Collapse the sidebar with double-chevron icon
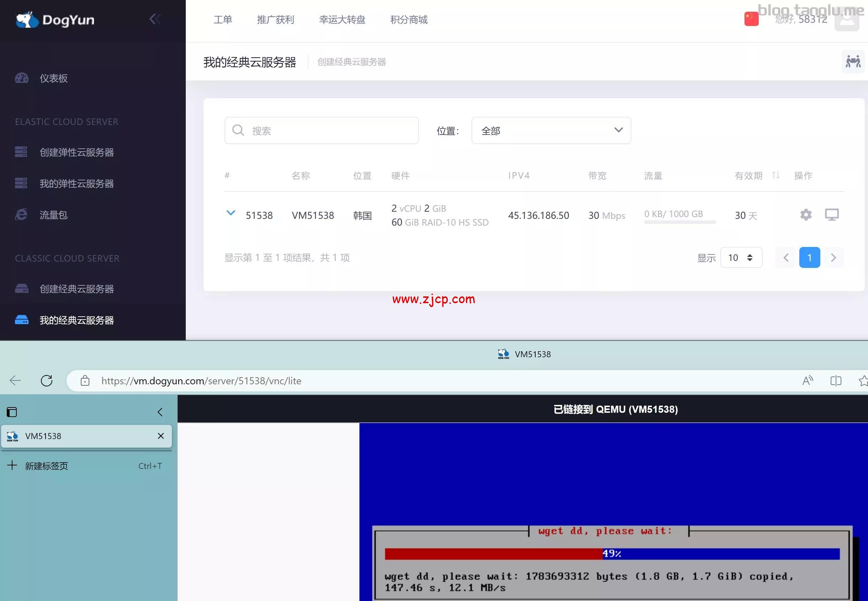This screenshot has height=601, width=868. [x=155, y=19]
